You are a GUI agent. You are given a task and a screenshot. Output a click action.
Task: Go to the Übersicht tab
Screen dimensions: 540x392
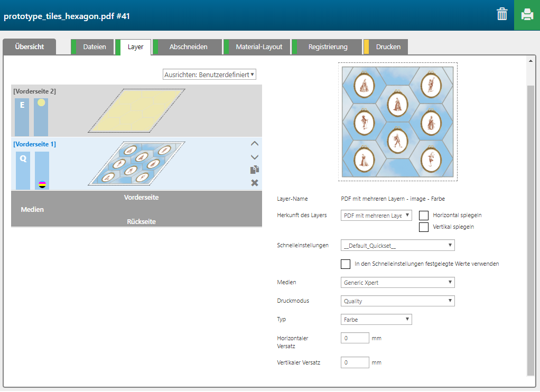point(30,47)
